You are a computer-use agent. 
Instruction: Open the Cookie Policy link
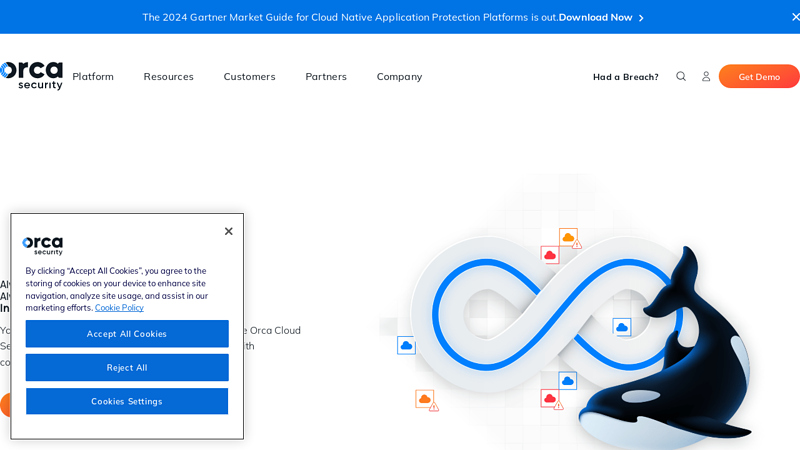click(x=119, y=308)
